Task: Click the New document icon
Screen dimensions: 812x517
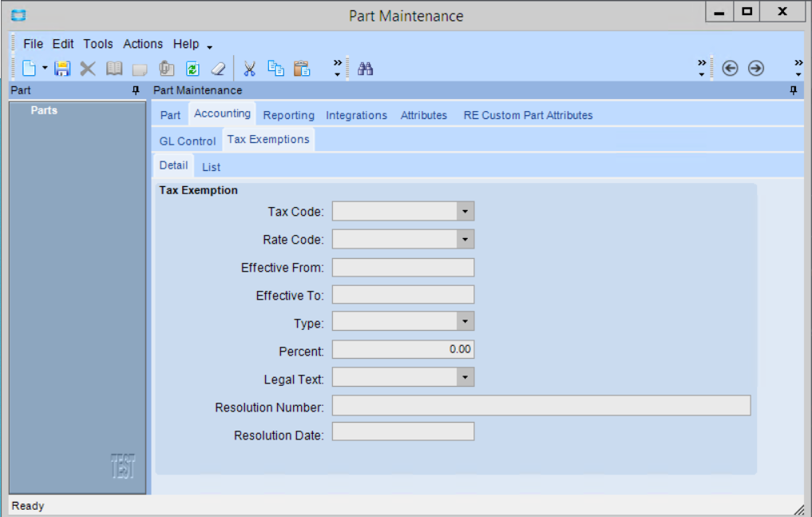Action: point(29,69)
